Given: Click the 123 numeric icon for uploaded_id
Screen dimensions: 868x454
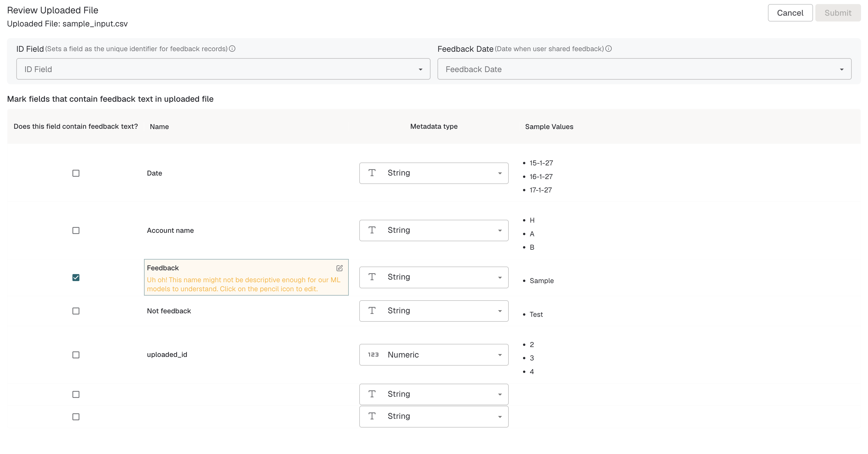Looking at the screenshot, I should click(x=373, y=355).
